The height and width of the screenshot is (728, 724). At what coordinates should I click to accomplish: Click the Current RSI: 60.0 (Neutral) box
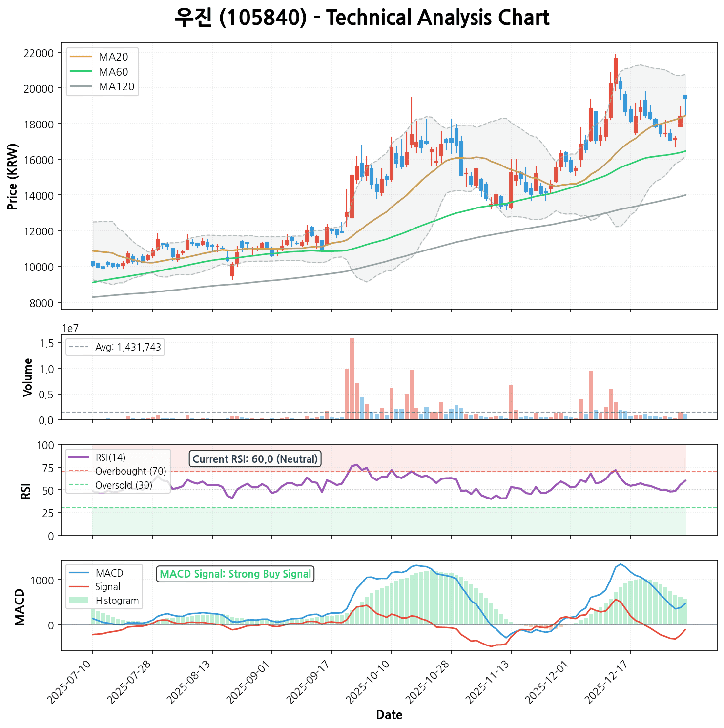[255, 459]
